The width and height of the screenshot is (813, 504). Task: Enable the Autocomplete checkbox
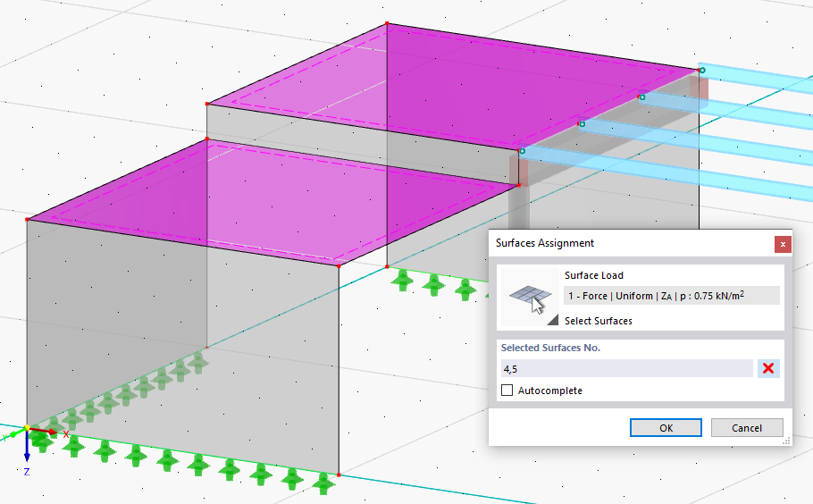[x=507, y=390]
